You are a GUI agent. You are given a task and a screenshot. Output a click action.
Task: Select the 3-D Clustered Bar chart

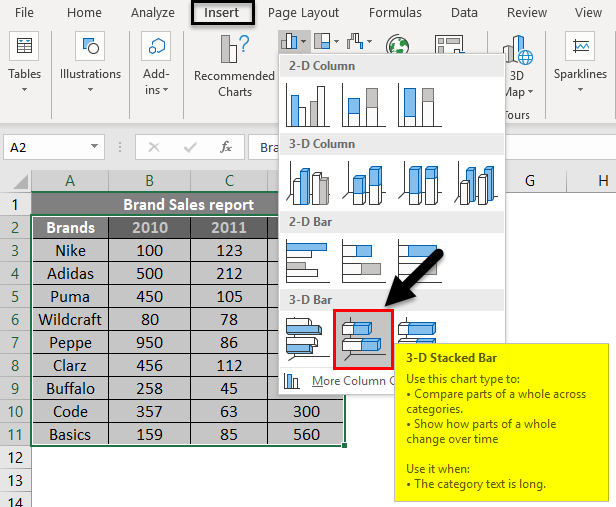pyautogui.click(x=307, y=337)
